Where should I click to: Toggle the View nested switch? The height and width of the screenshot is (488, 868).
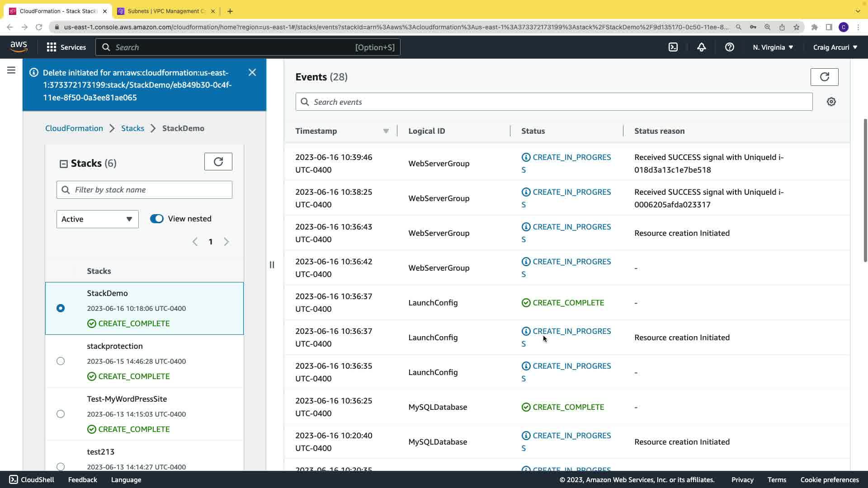[x=157, y=219]
